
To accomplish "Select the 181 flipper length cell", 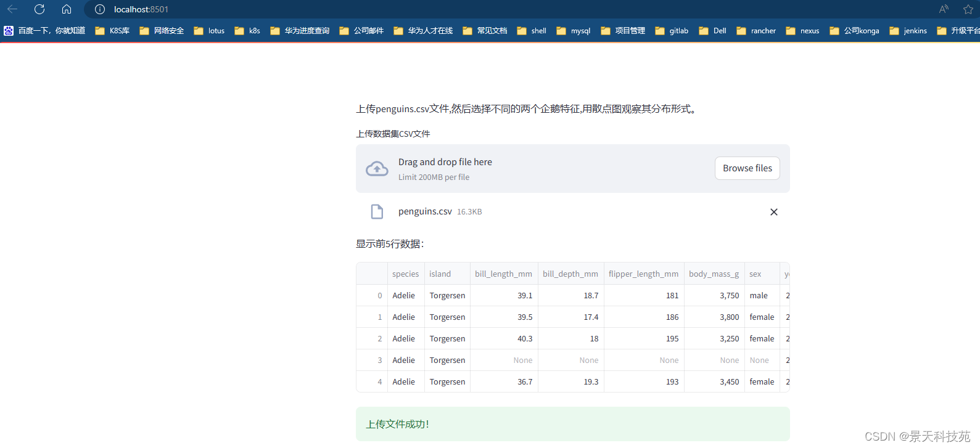I will click(x=644, y=296).
